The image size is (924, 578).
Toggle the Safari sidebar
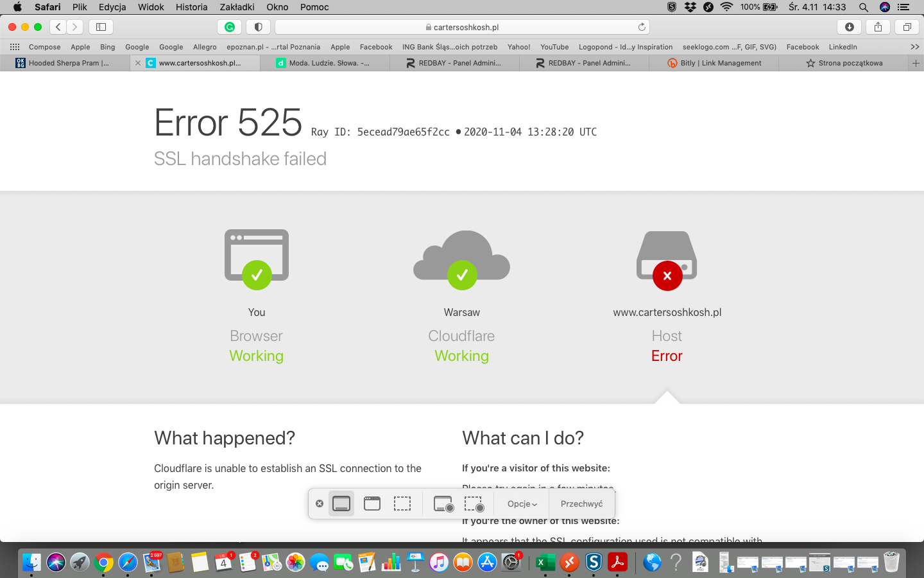[x=101, y=27]
